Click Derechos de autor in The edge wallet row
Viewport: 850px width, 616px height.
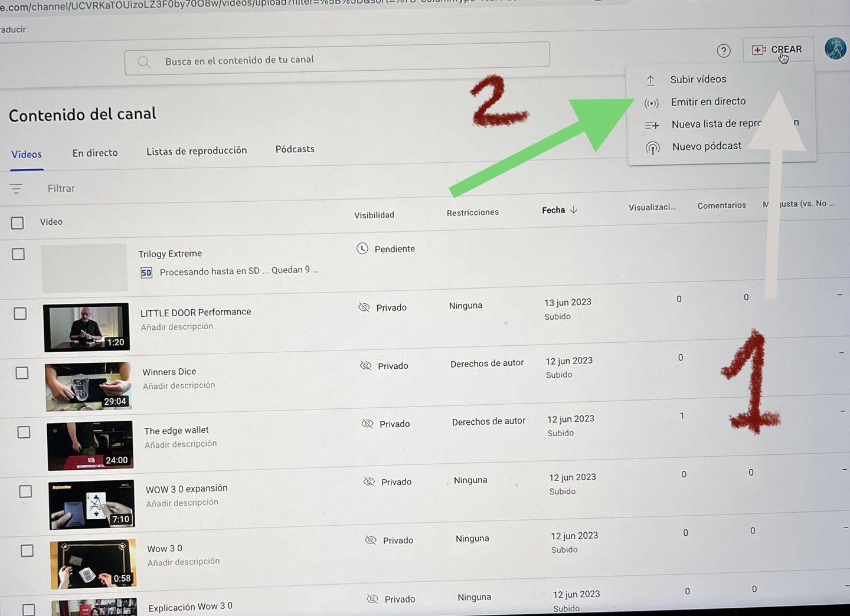tap(489, 421)
